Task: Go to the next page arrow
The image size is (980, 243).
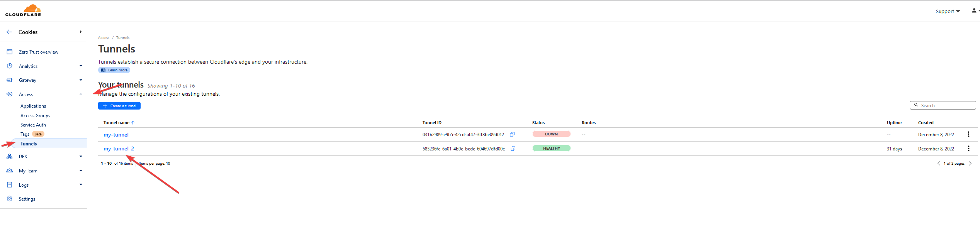Action: pos(970,163)
